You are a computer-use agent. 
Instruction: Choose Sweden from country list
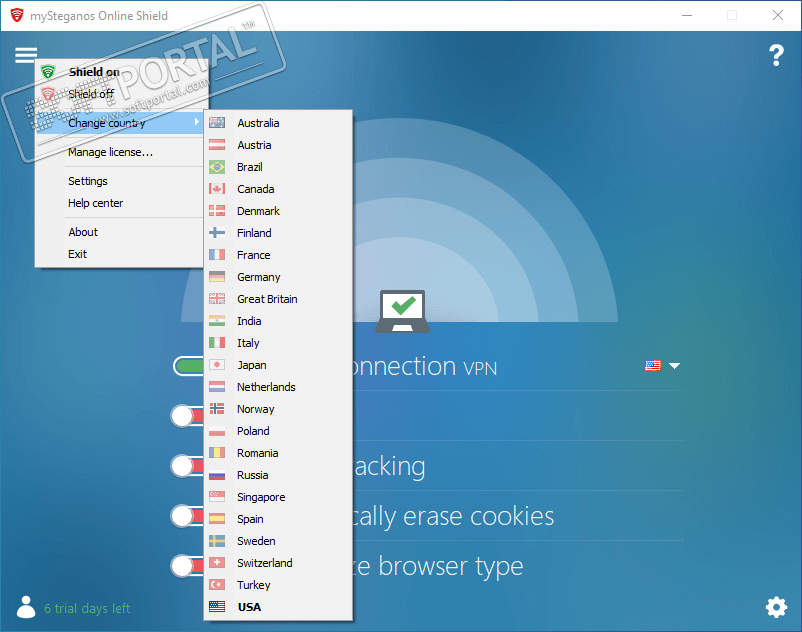[278, 541]
